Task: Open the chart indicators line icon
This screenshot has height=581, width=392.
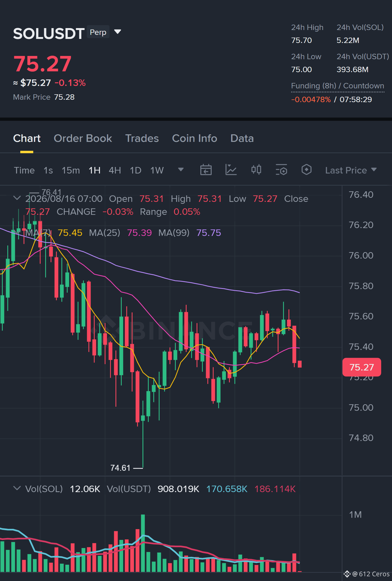Action: [231, 170]
